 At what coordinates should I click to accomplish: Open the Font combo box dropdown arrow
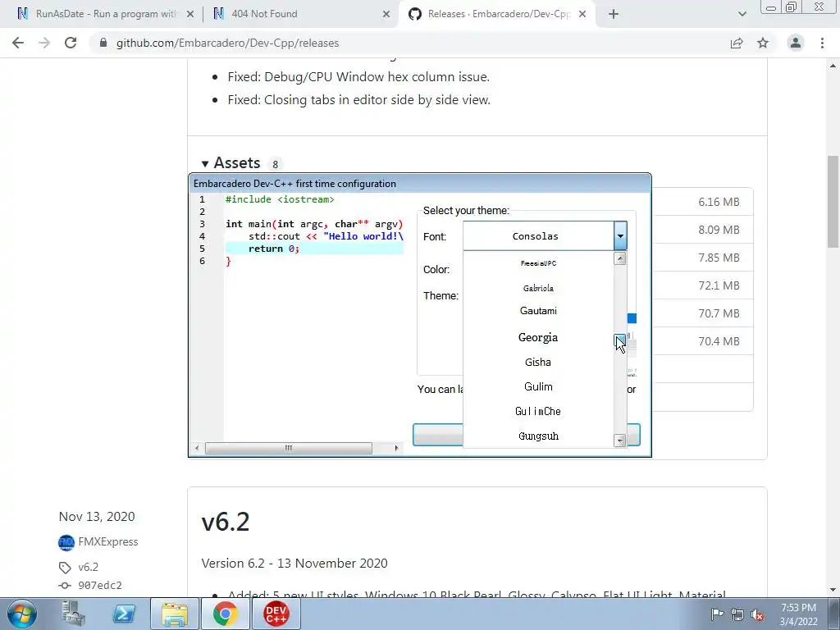point(620,235)
